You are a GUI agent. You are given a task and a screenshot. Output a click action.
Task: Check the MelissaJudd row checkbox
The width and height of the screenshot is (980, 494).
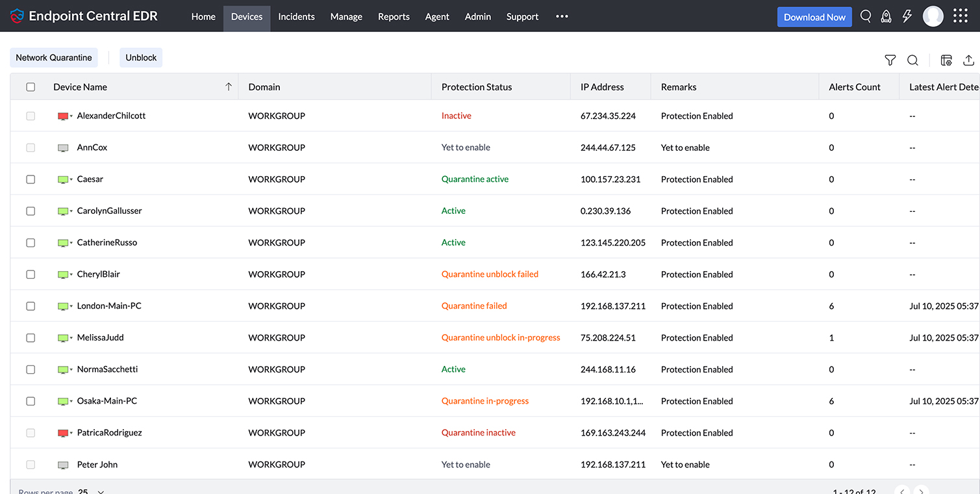click(x=31, y=337)
